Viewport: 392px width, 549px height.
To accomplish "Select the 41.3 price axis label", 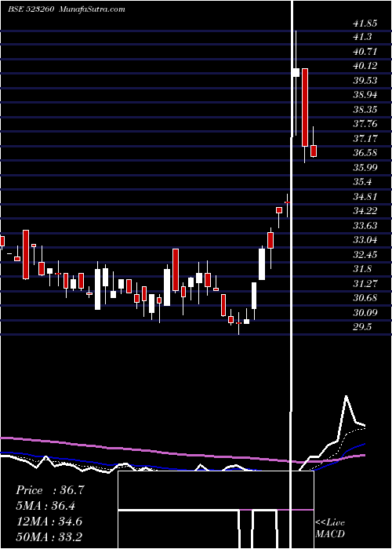I will [x=362, y=37].
